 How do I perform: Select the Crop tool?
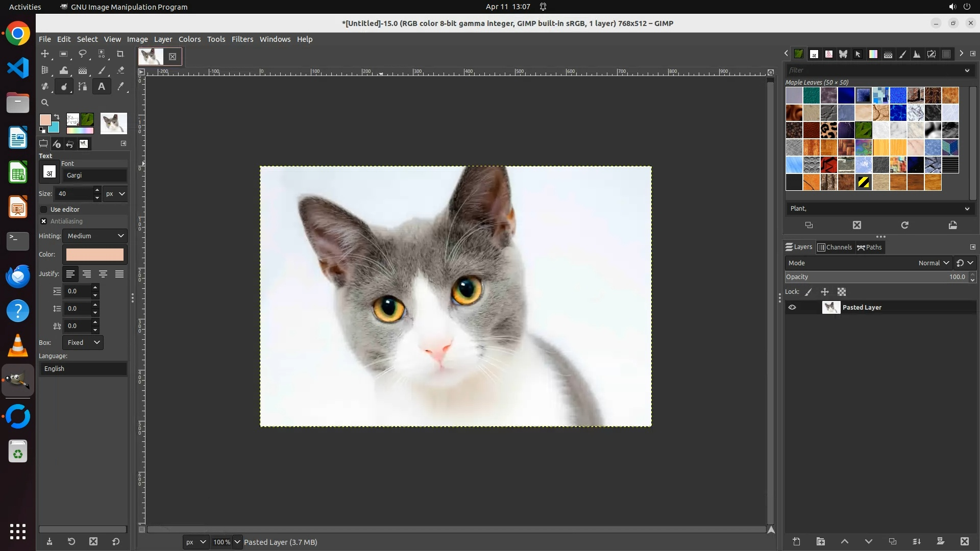coord(120,54)
